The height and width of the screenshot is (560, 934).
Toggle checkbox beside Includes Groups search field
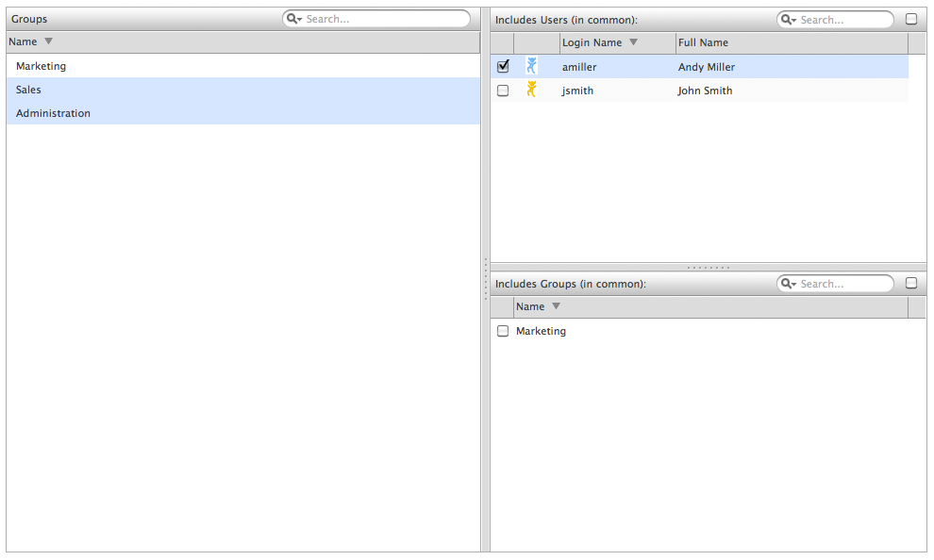click(911, 283)
